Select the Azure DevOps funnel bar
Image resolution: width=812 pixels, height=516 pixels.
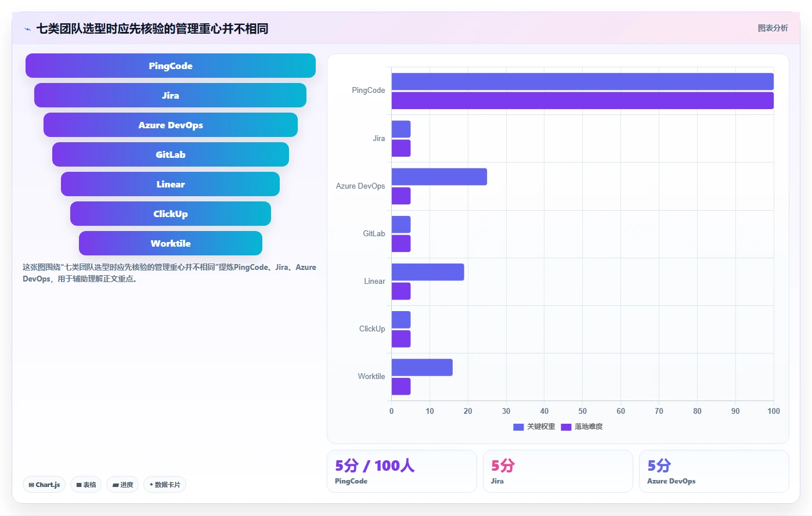tap(171, 125)
